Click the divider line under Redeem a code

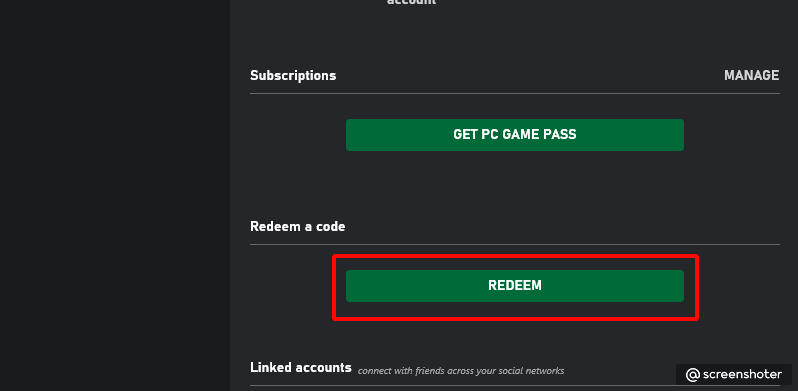(515, 244)
